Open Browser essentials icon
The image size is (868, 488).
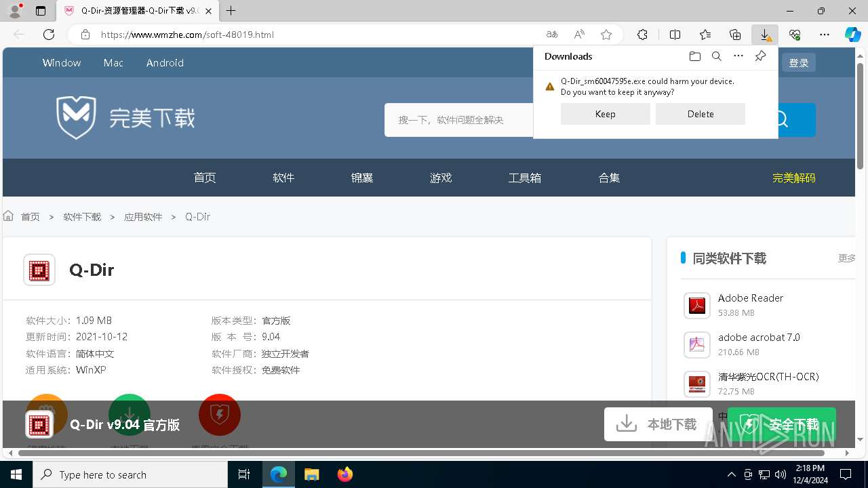pos(795,35)
